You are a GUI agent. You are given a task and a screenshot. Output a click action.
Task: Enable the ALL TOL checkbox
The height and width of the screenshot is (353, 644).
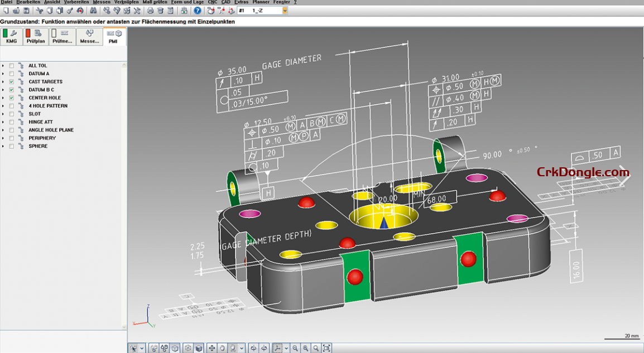(x=12, y=66)
